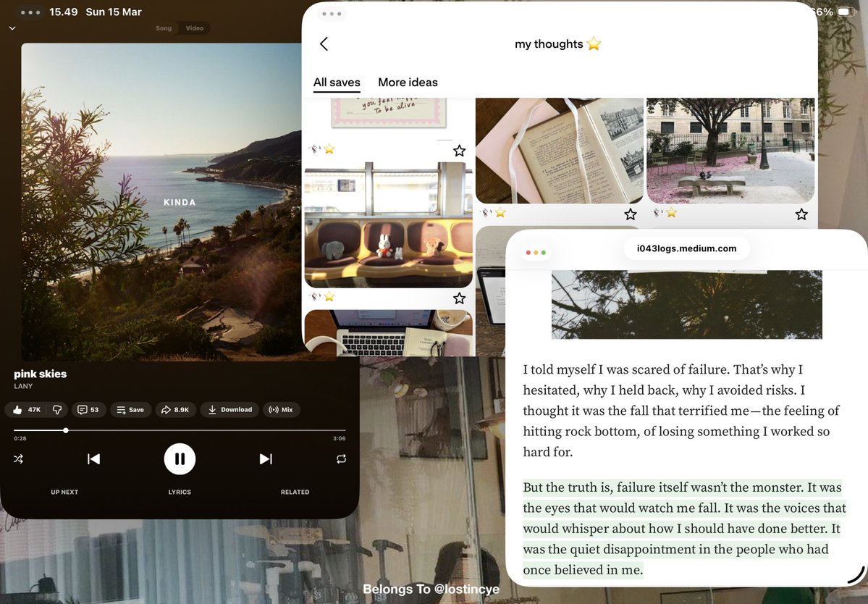Open the UP NEXT tab
Image resolution: width=868 pixels, height=604 pixels.
point(64,492)
